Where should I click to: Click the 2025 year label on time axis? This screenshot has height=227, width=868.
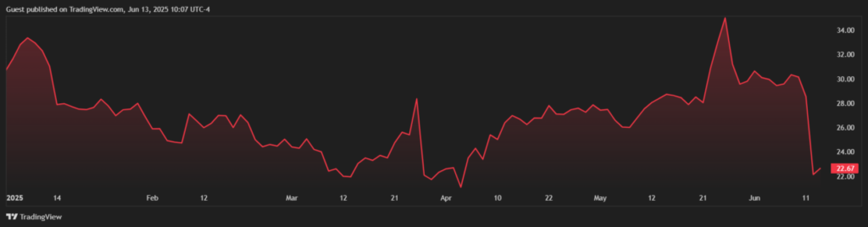15,198
